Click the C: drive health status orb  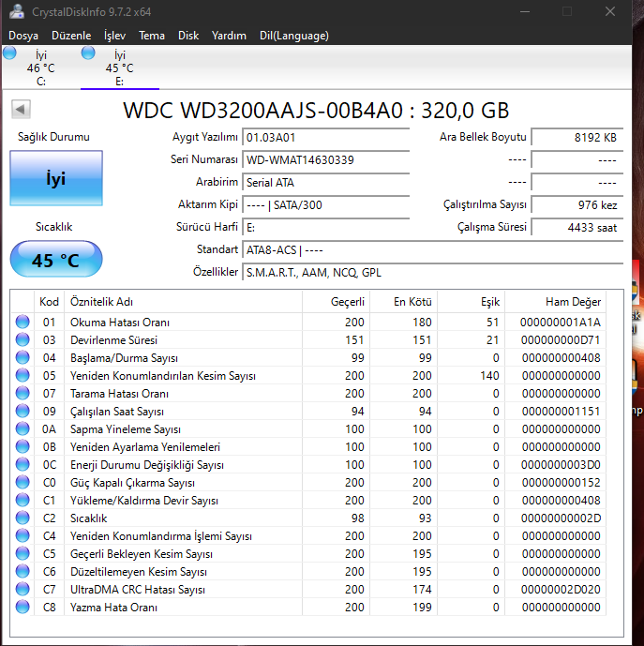click(x=9, y=53)
